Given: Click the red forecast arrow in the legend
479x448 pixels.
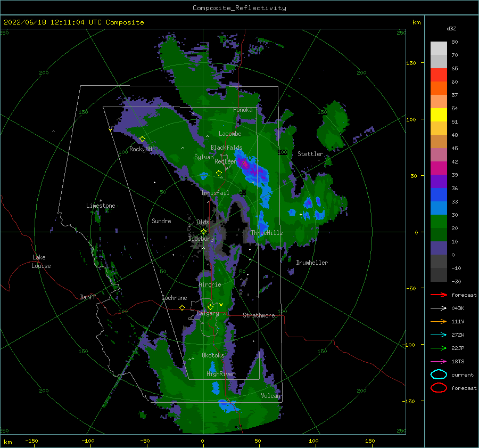Looking at the screenshot, I should [x=439, y=295].
